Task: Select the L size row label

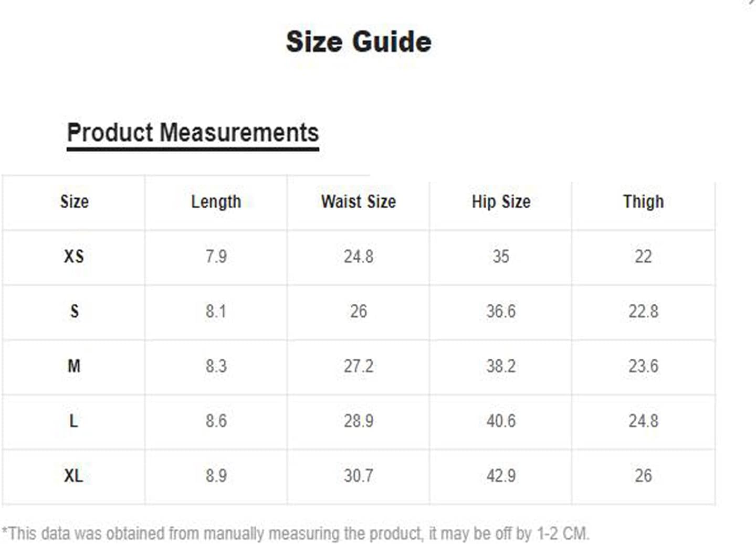Action: pos(73,421)
